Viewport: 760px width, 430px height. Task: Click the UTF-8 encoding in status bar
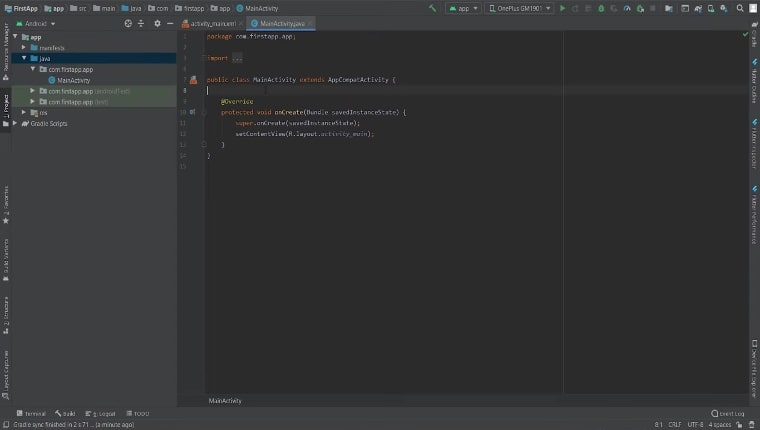tap(695, 425)
